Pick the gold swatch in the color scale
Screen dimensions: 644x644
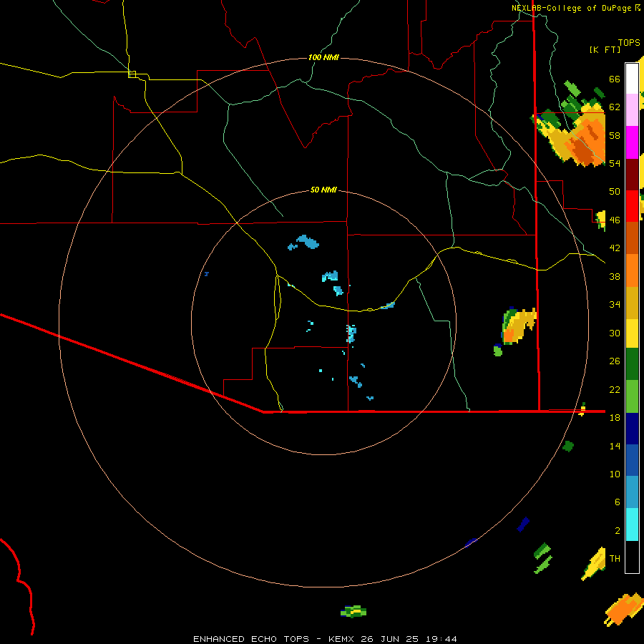click(632, 303)
